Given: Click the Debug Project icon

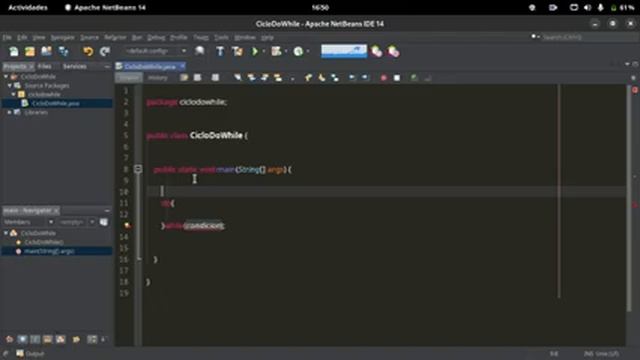Looking at the screenshot, I should coord(276,51).
